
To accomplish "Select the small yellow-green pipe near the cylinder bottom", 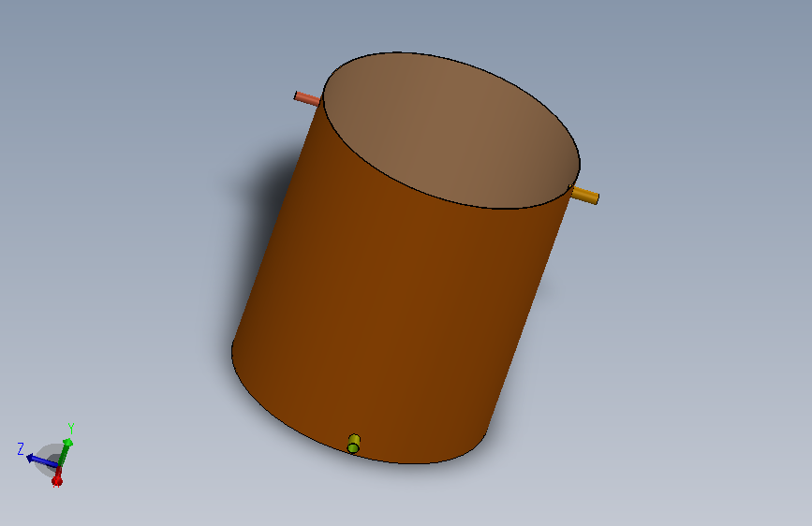I will [354, 444].
